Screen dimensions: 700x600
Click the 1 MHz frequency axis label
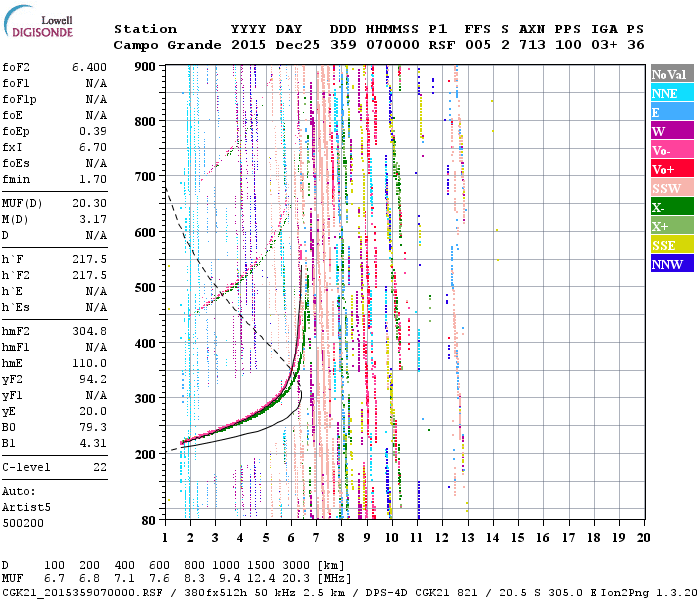tap(165, 538)
